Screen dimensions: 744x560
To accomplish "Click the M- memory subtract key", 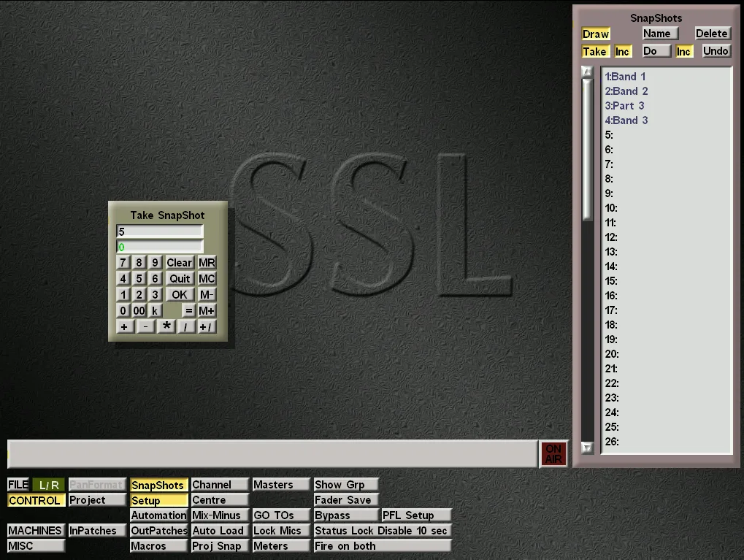I will [207, 295].
